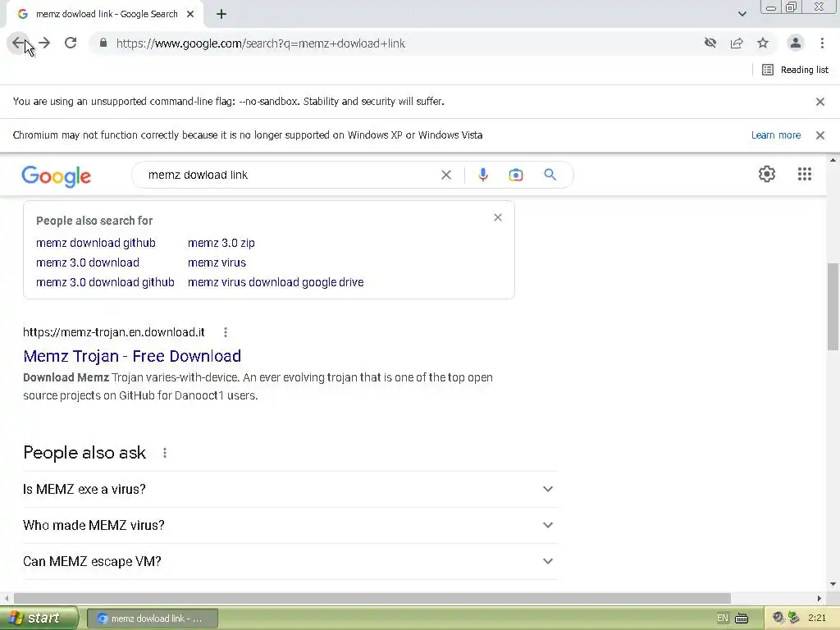Close the People also search for box
This screenshot has width=840, height=630.
498,217
